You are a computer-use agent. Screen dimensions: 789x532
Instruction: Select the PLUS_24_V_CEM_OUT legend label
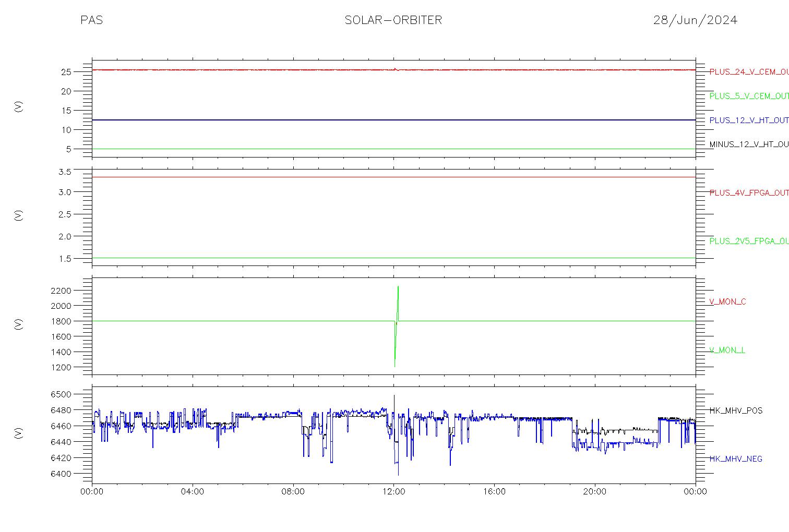(749, 72)
